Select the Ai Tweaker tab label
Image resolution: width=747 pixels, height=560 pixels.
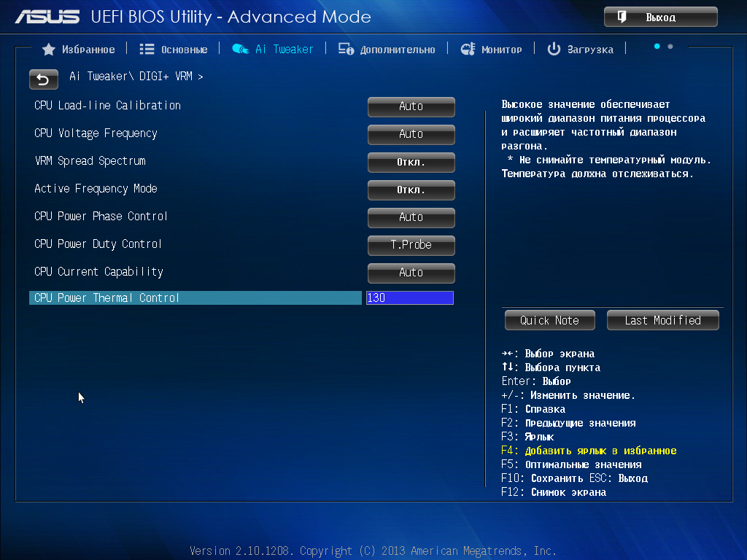click(284, 50)
